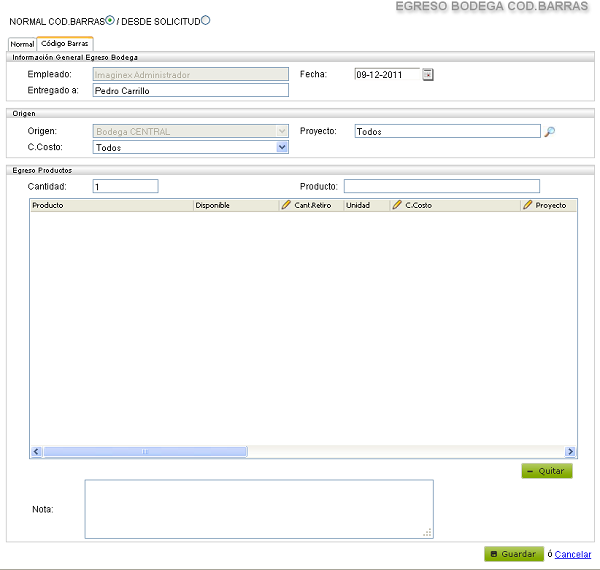Click the Nota text area

pyautogui.click(x=259, y=509)
